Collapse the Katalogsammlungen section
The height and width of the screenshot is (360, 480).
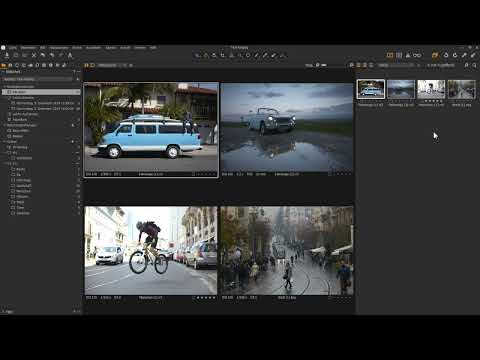(4, 86)
